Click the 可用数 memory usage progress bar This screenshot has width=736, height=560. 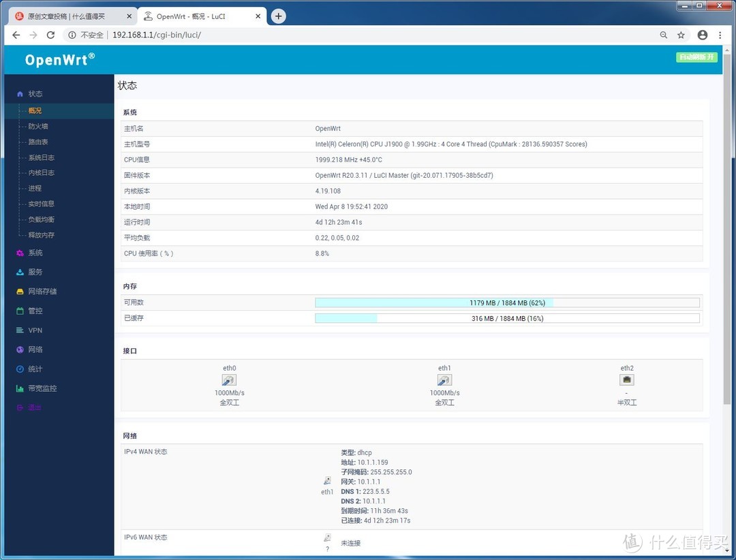pyautogui.click(x=506, y=302)
